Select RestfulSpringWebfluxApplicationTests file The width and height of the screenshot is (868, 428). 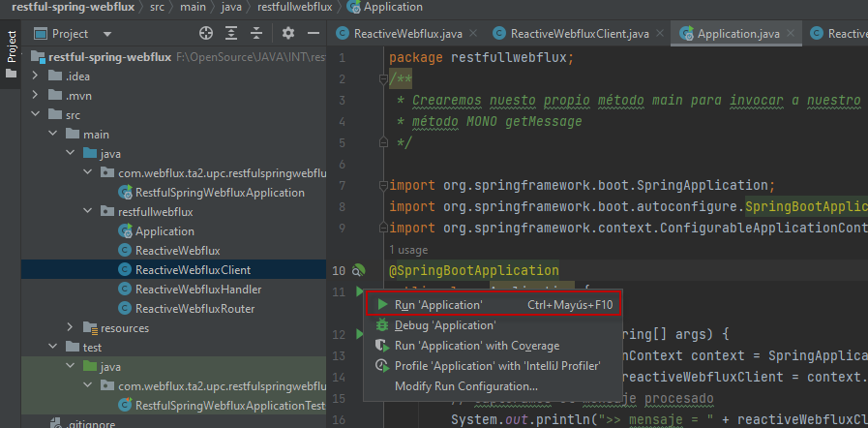click(x=222, y=406)
